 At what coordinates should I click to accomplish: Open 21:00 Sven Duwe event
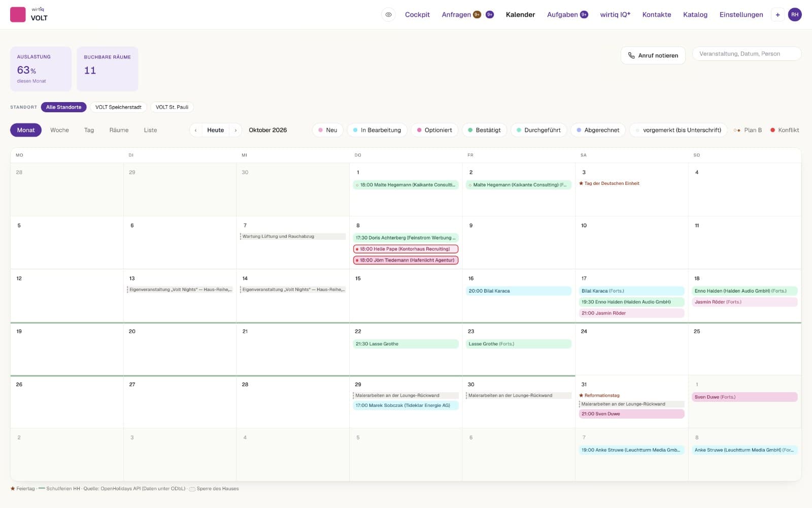pyautogui.click(x=631, y=414)
